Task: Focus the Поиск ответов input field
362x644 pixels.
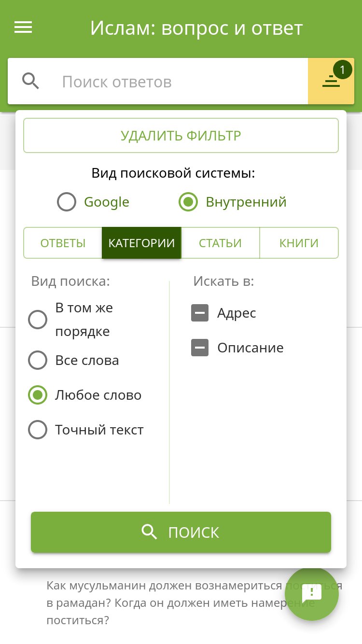Action: pyautogui.click(x=179, y=82)
